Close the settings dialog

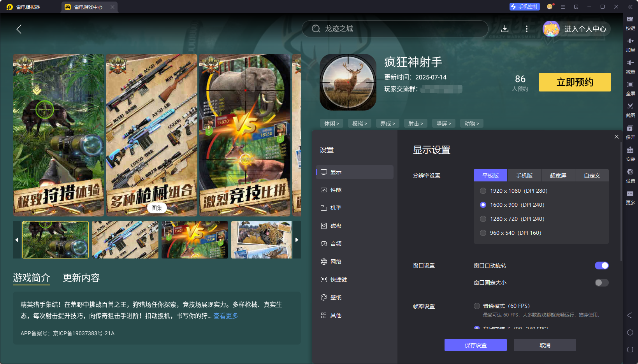click(x=617, y=137)
